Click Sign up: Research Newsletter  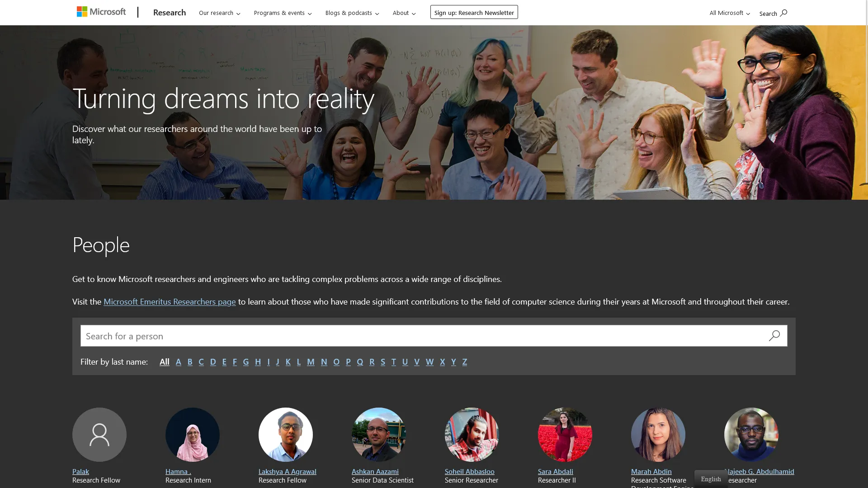coord(473,12)
